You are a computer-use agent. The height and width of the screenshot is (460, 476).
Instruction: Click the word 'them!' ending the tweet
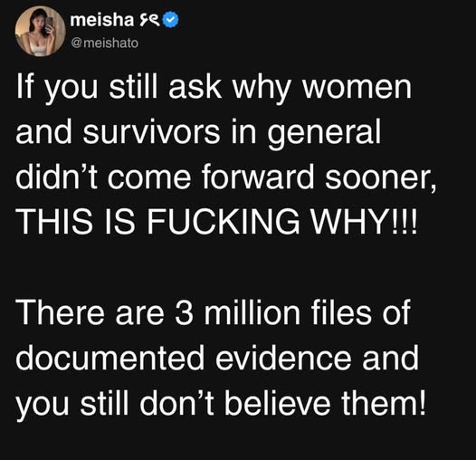[x=384, y=403]
